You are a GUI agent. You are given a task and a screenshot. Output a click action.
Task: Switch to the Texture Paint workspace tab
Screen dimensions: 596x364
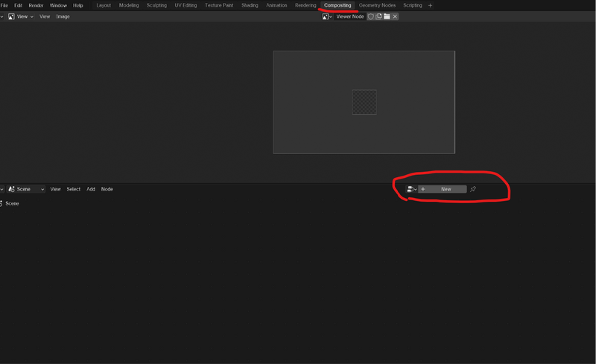219,5
